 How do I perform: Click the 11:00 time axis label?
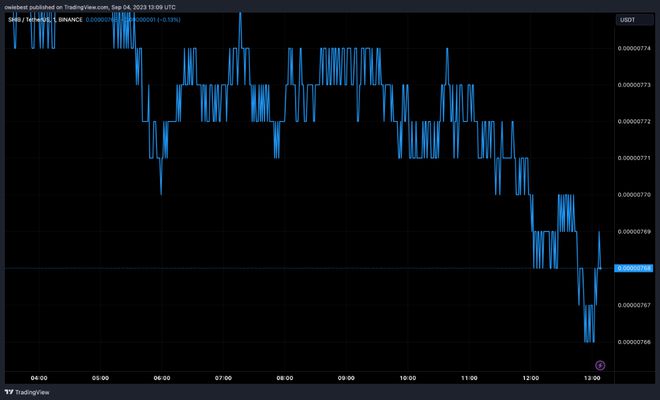[469, 378]
